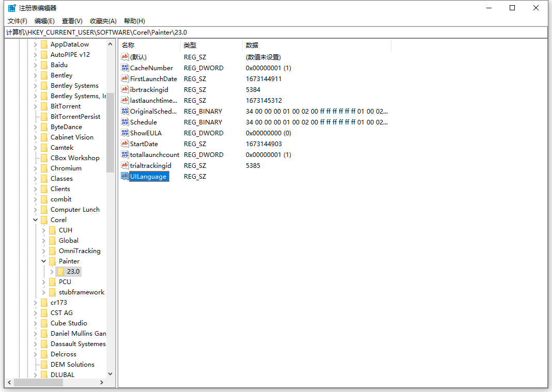
Task: Select the Daniel Mullins Gan key
Action: [x=78, y=334]
